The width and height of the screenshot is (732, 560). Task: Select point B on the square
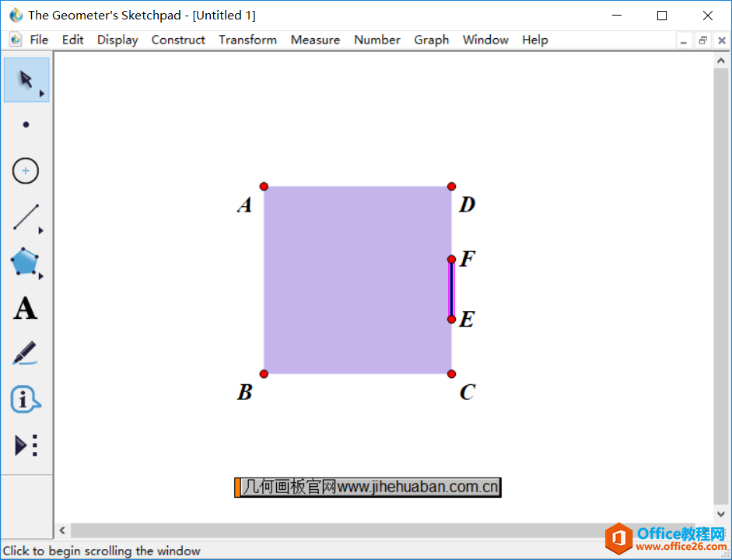(x=264, y=374)
